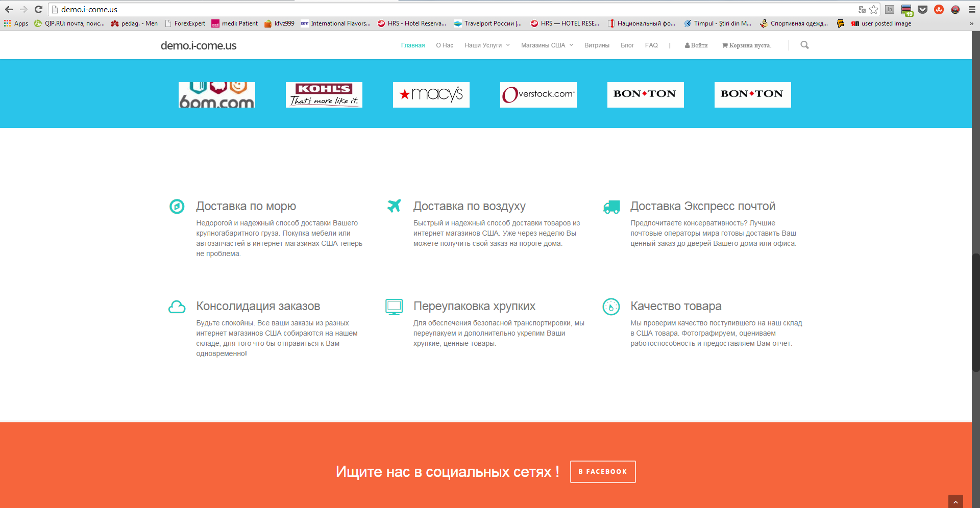This screenshot has width=980, height=508.
Task: Expand the Магазины США dropdown menu
Action: click(x=547, y=45)
